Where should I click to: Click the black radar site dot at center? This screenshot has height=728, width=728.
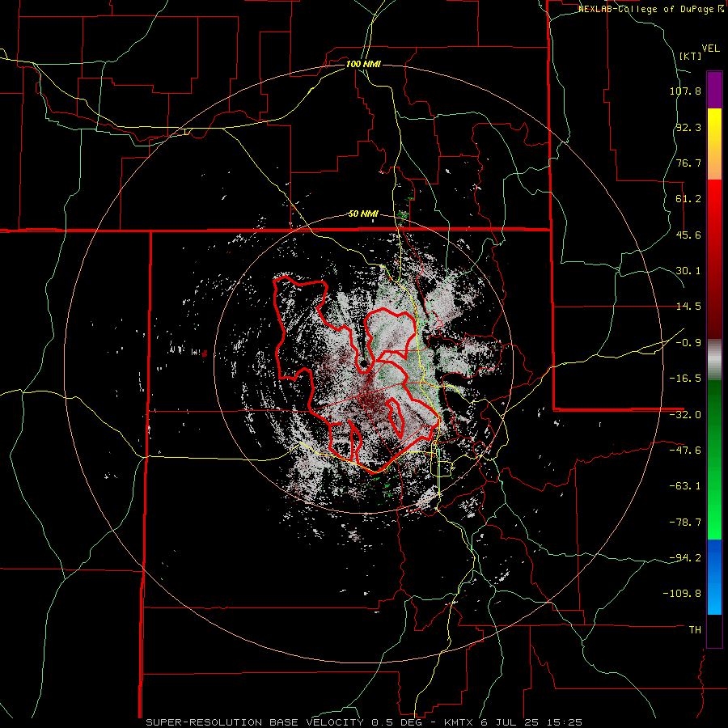coord(365,363)
